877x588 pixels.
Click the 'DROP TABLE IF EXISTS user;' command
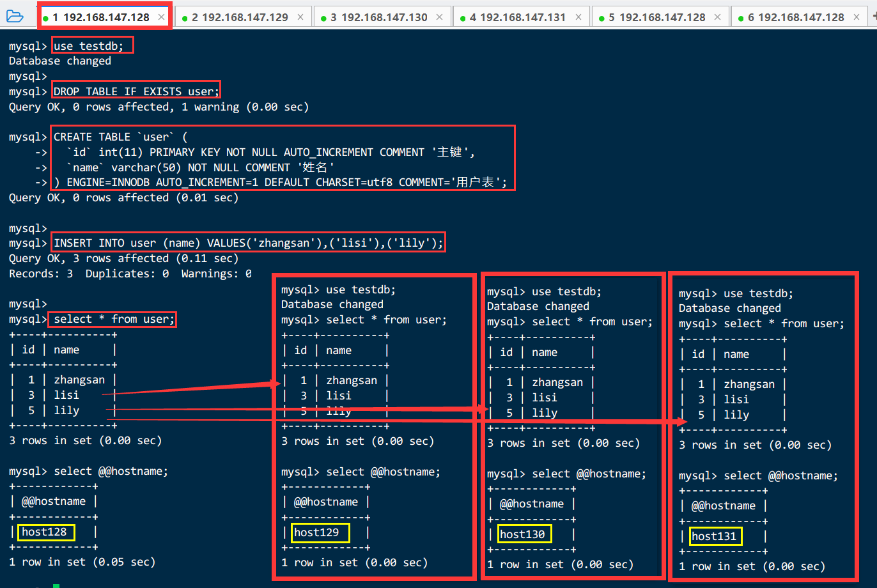(x=136, y=91)
